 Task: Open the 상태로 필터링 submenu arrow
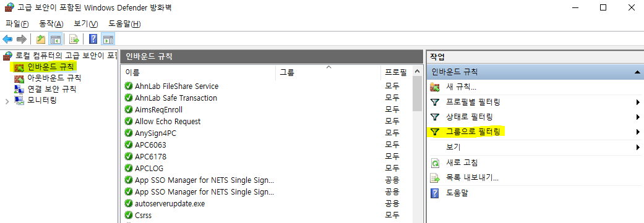tap(638, 117)
